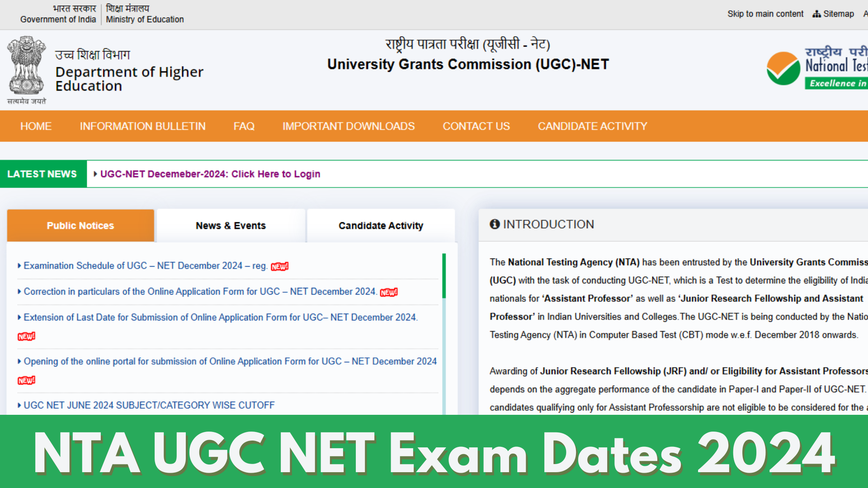Click CONTACT US menu item
868x488 pixels.
click(476, 126)
